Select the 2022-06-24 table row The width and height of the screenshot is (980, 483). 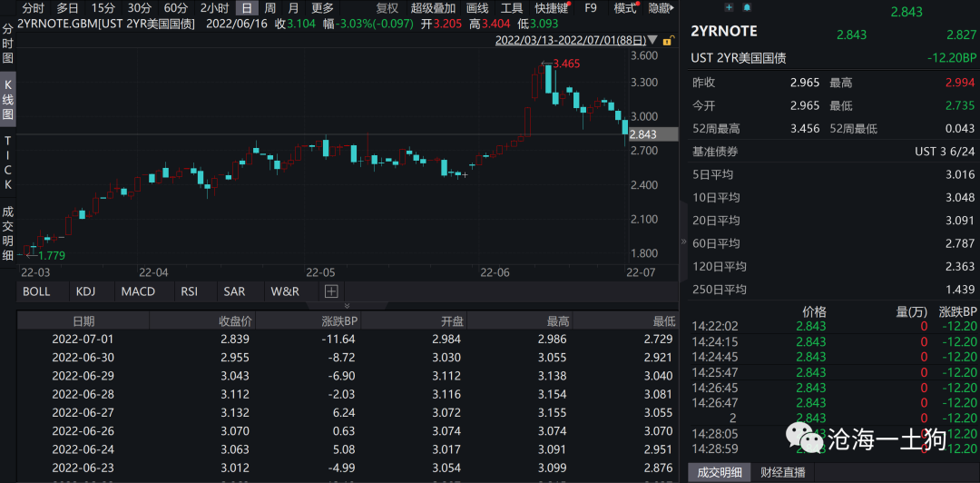point(348,449)
